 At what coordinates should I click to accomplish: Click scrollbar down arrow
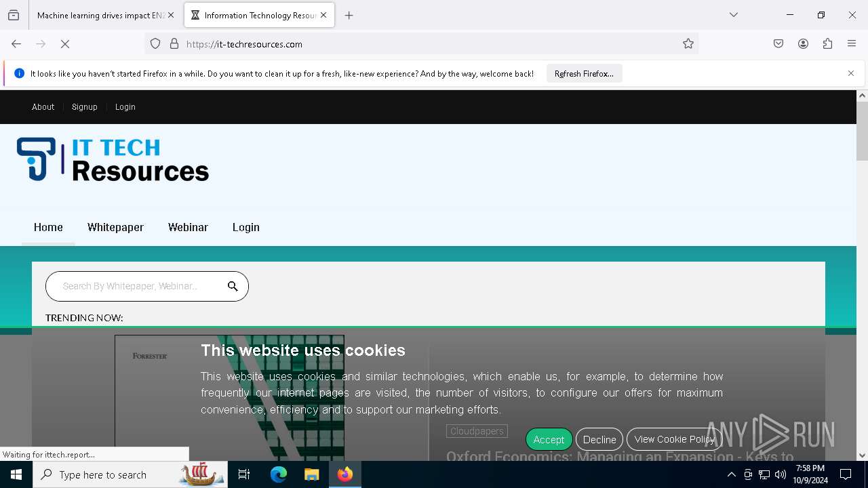pos(862,455)
